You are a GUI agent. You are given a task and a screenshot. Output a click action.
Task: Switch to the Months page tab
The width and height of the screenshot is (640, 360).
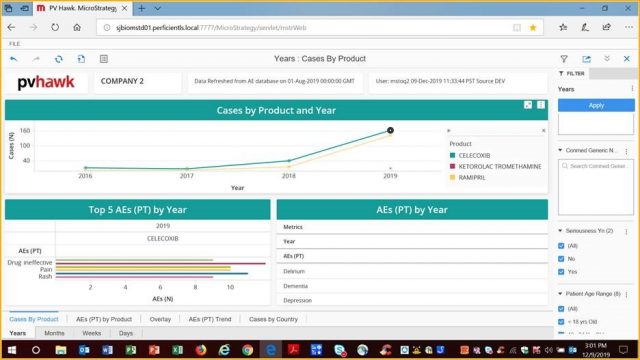(54, 333)
